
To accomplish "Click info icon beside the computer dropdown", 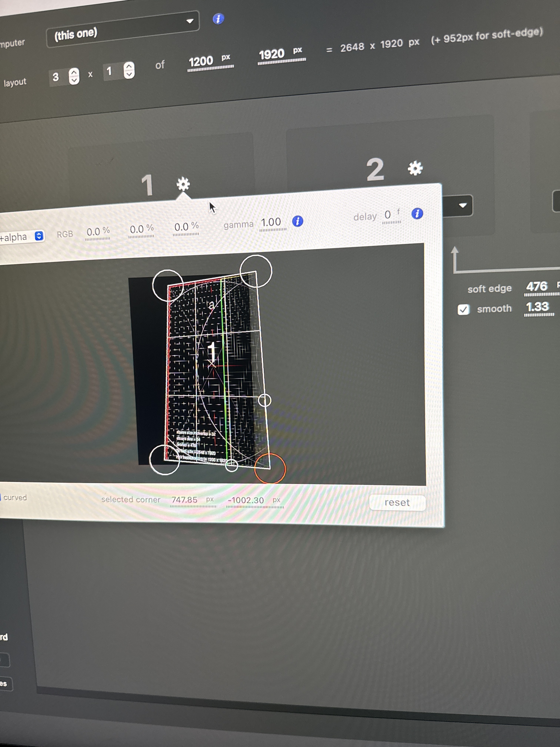I will coord(218,19).
